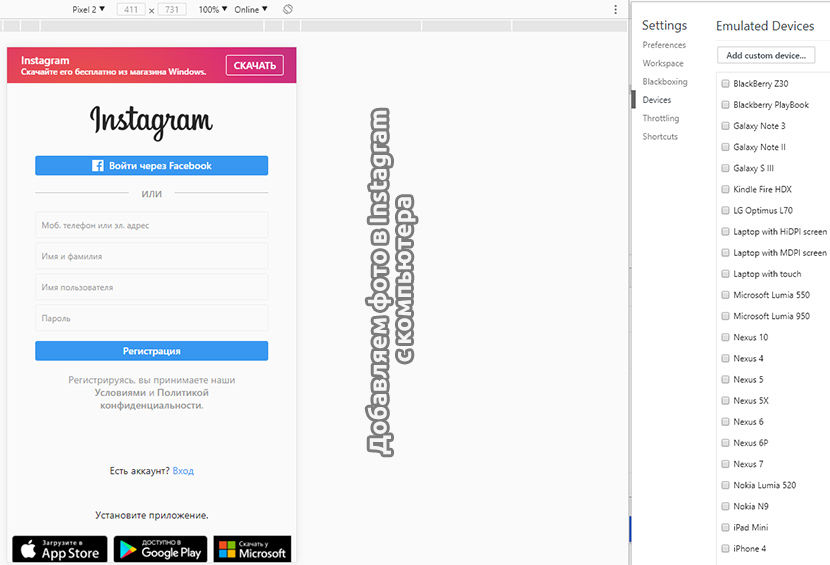
Task: Enable the Nokia Lumia 520 checkbox
Action: (x=725, y=485)
